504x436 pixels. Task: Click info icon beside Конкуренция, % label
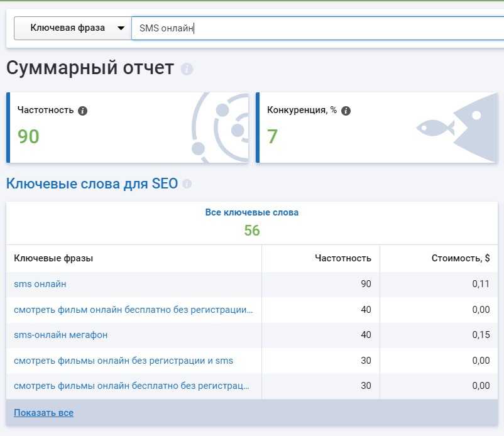346,111
